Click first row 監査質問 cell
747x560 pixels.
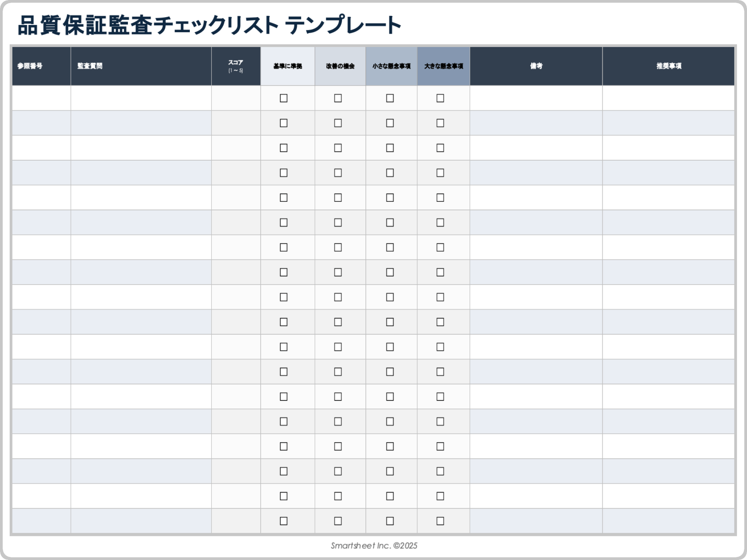[x=141, y=98]
